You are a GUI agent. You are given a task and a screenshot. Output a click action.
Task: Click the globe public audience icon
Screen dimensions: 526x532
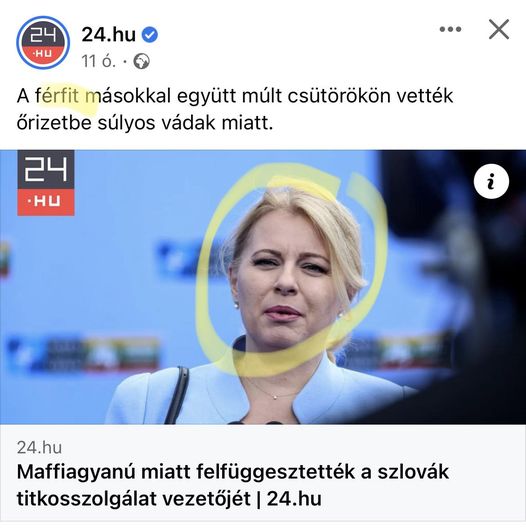pyautogui.click(x=141, y=62)
